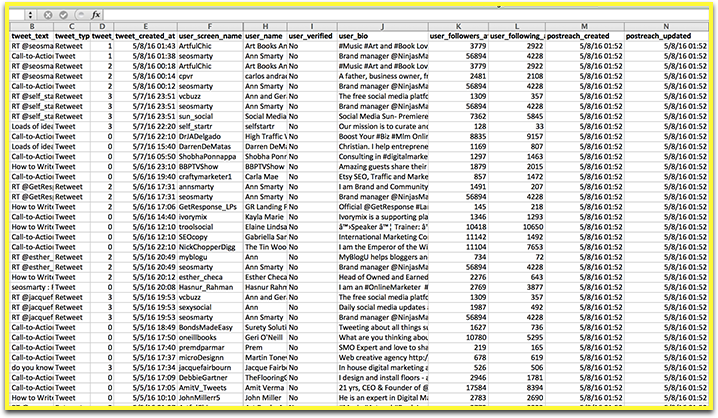Select the troolsocial screen name cell
Viewport: 718px width, 418px height.
[x=210, y=227]
